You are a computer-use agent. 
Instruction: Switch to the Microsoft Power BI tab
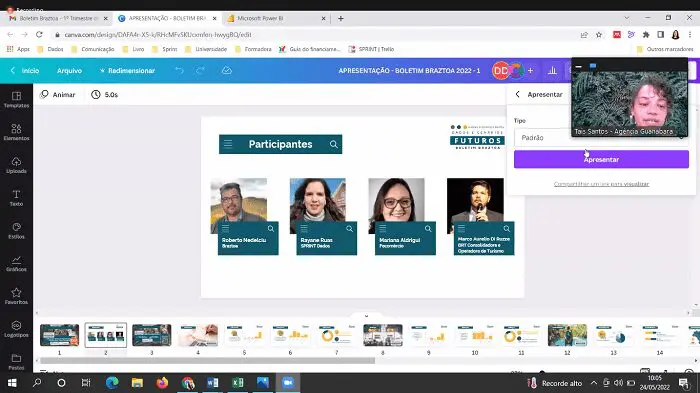(276, 18)
